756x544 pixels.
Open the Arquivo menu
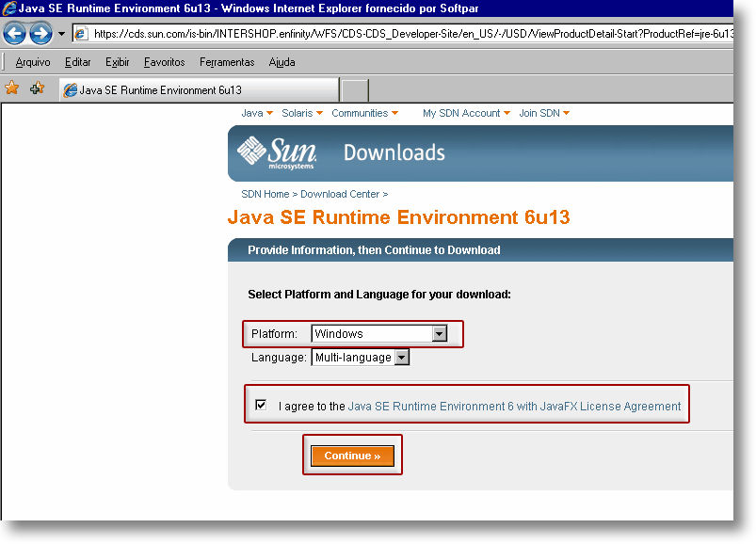[33, 62]
